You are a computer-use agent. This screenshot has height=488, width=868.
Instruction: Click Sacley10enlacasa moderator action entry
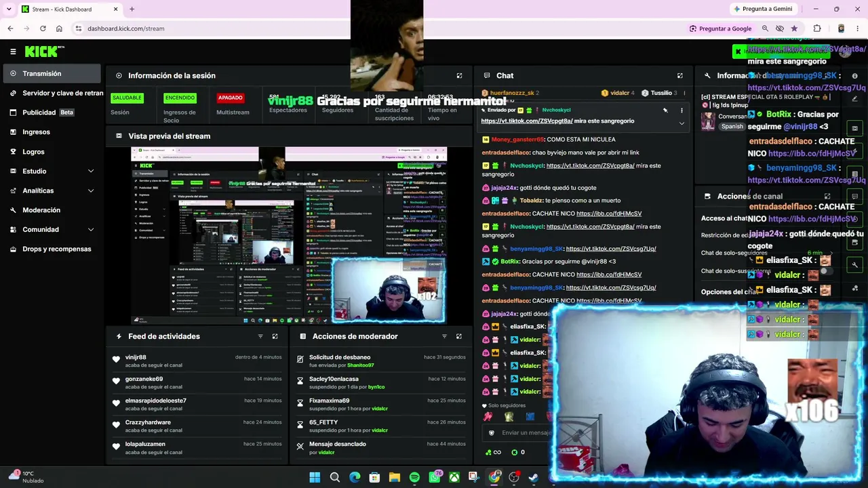click(381, 382)
